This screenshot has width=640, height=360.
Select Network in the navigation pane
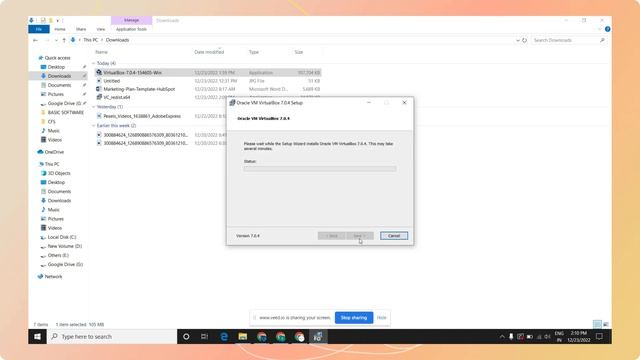[50, 276]
